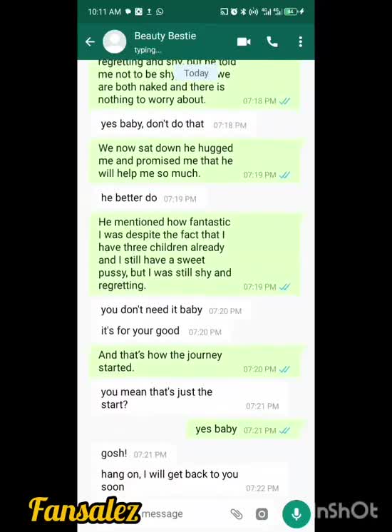Tap the Bluetooth icon in status bar

[243, 12]
